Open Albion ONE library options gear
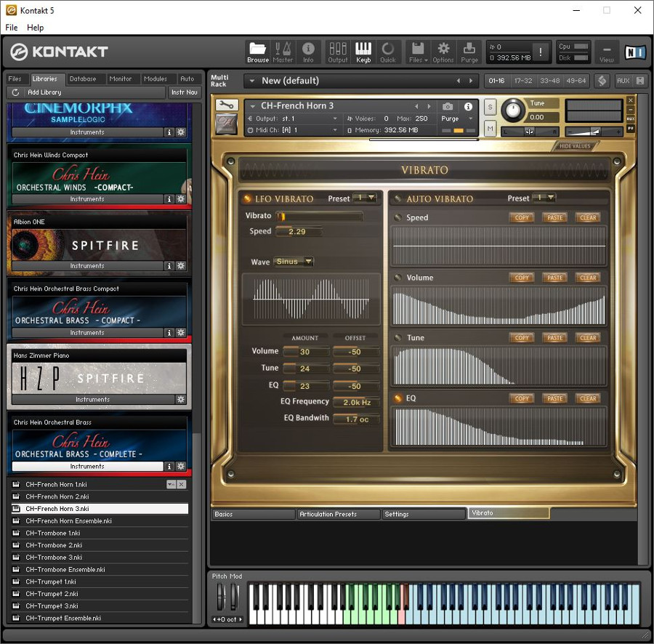Screen dimensions: 654x644 (181, 266)
